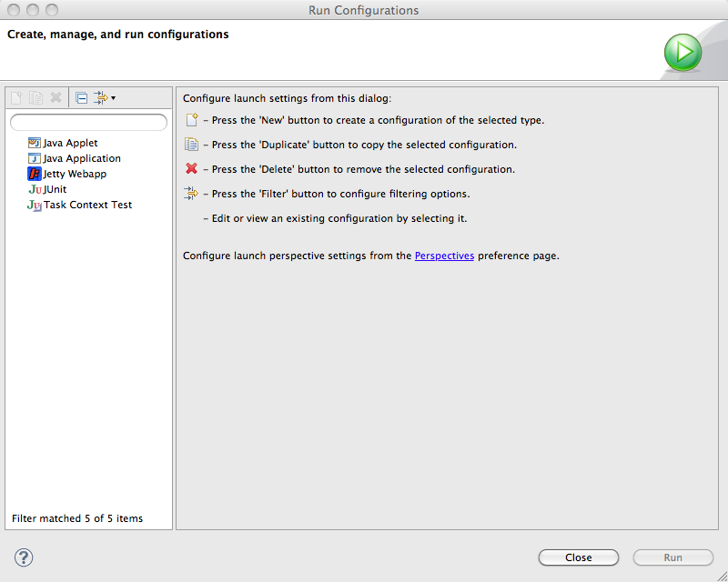Viewport: 728px width, 582px height.
Task: Open the Filter button's dropdown arrow
Action: point(113,98)
